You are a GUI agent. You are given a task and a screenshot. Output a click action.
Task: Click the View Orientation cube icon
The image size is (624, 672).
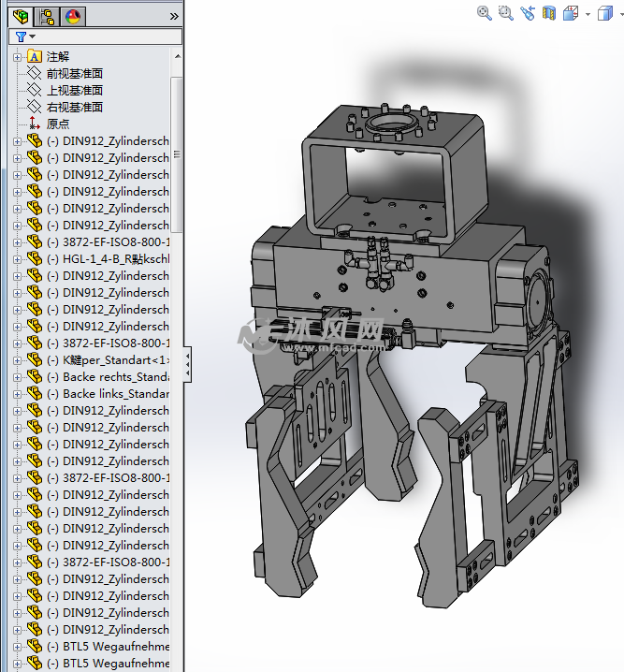click(x=570, y=13)
